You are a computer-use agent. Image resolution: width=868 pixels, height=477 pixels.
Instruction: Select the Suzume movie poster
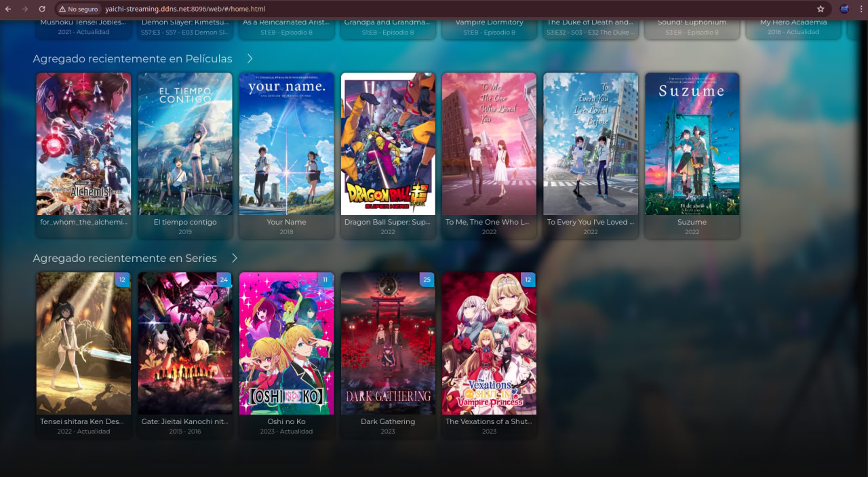(x=692, y=144)
